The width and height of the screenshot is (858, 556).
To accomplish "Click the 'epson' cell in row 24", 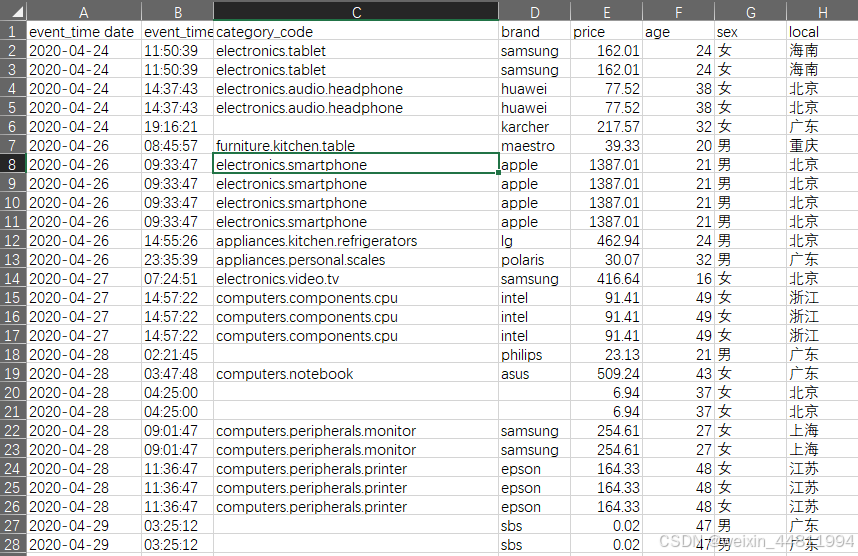I will point(535,469).
